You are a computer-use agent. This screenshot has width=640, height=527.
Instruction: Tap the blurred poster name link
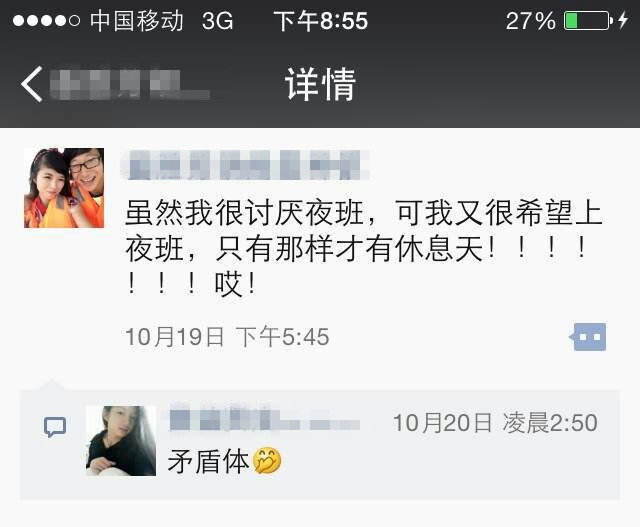(x=246, y=165)
